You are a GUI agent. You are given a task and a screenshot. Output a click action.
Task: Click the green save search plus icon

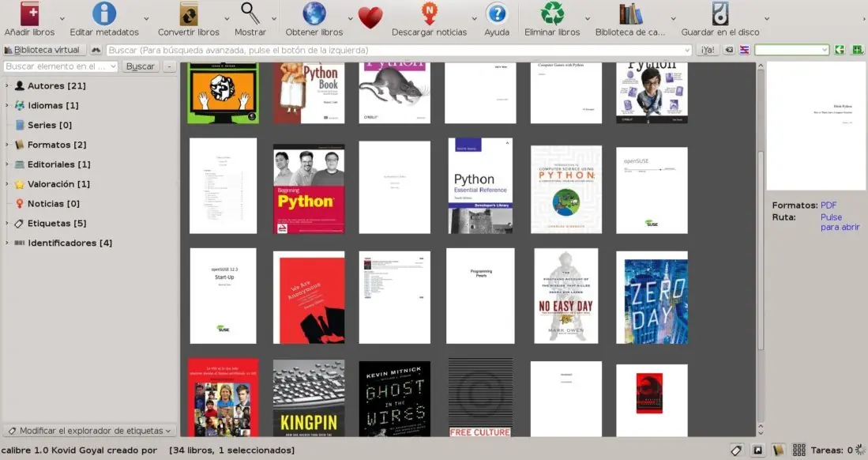coord(858,50)
